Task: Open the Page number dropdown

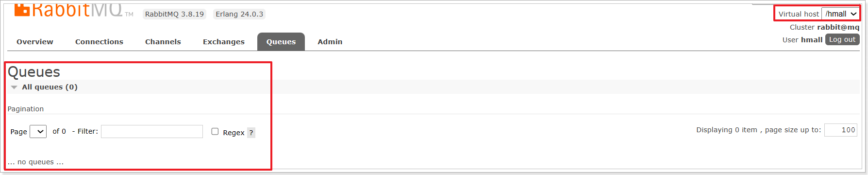Action: coord(38,132)
